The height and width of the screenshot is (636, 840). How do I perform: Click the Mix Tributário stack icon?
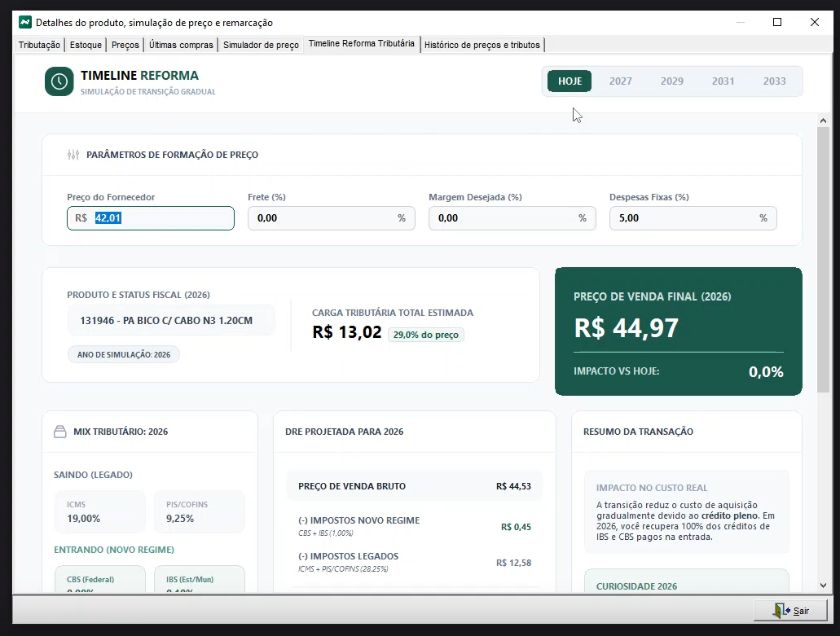tap(59, 432)
